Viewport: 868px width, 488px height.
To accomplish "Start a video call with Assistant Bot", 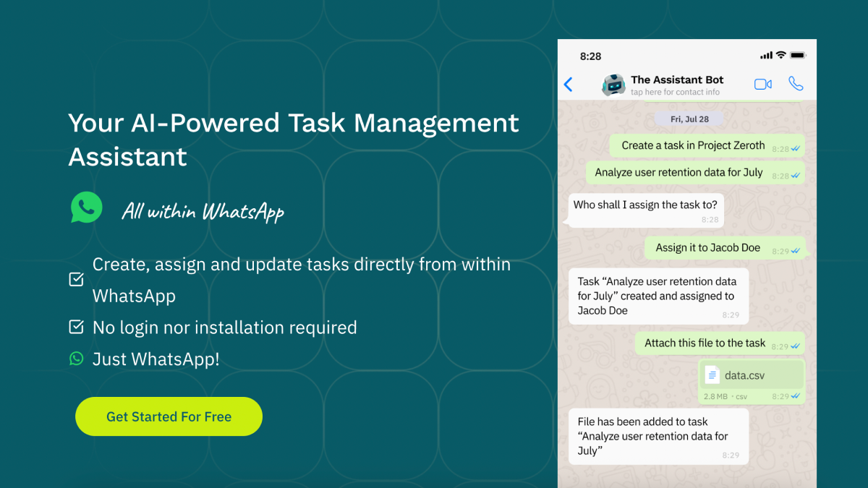I will (762, 85).
